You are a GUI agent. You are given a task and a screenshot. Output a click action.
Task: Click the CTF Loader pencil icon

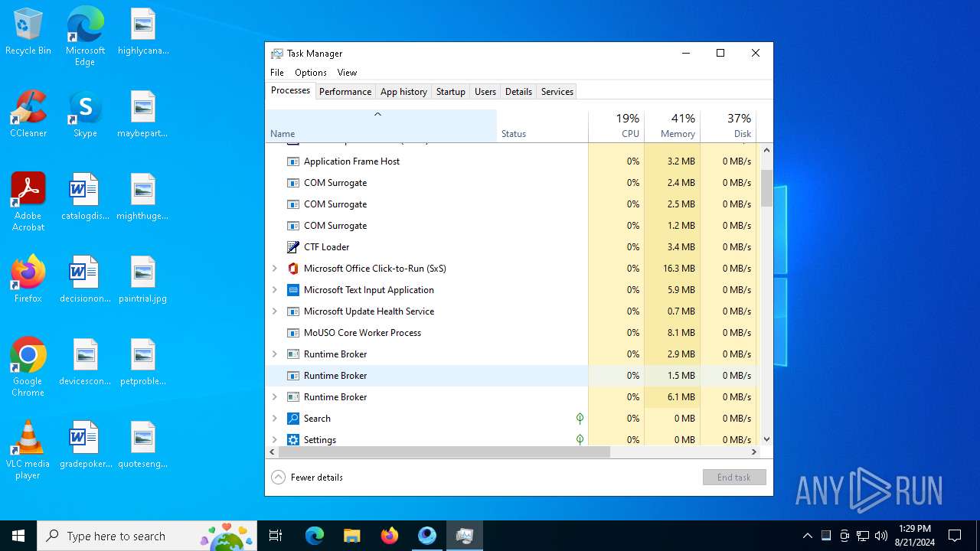[x=292, y=247]
